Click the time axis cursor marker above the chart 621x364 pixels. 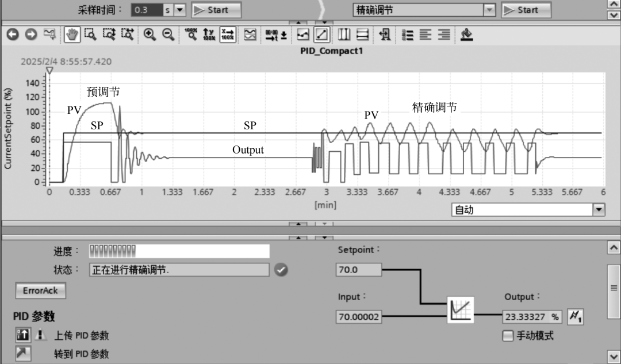point(49,71)
